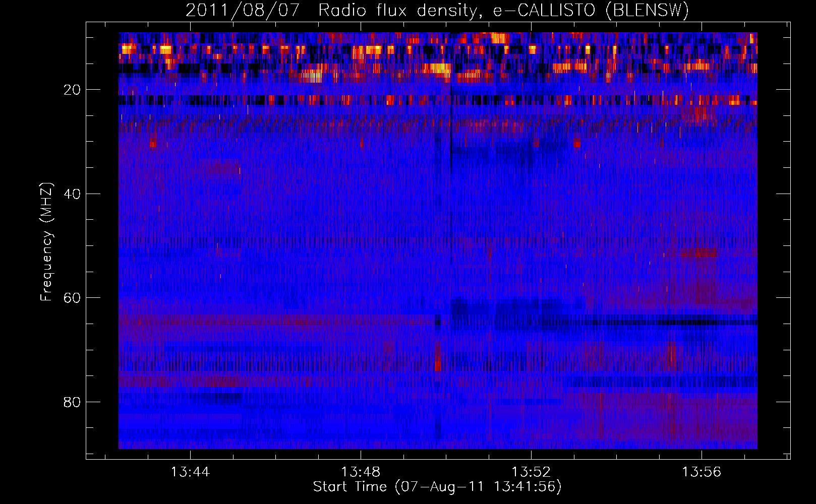Select the e-CALLISTO (BLENSW) label in title
The width and height of the screenshot is (816, 504).
591,11
